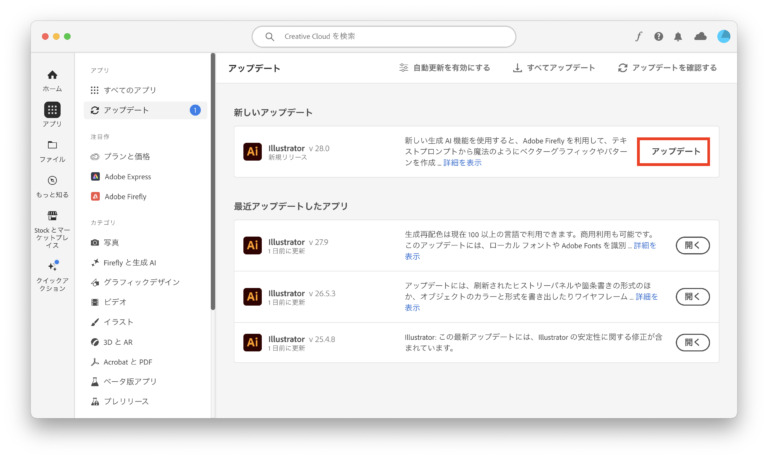
Task: Update Illustrator v 28.0
Action: click(675, 151)
